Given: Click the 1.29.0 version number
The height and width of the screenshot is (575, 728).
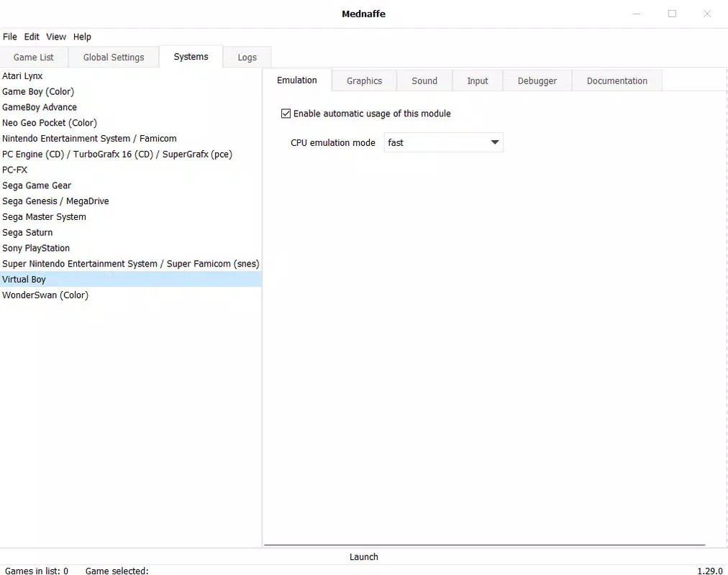Looking at the screenshot, I should (710, 571).
